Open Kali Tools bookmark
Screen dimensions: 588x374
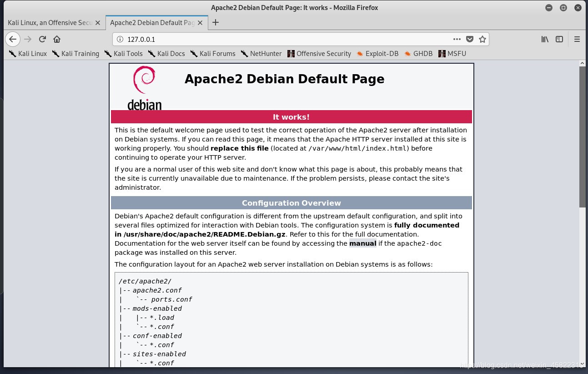click(x=124, y=54)
